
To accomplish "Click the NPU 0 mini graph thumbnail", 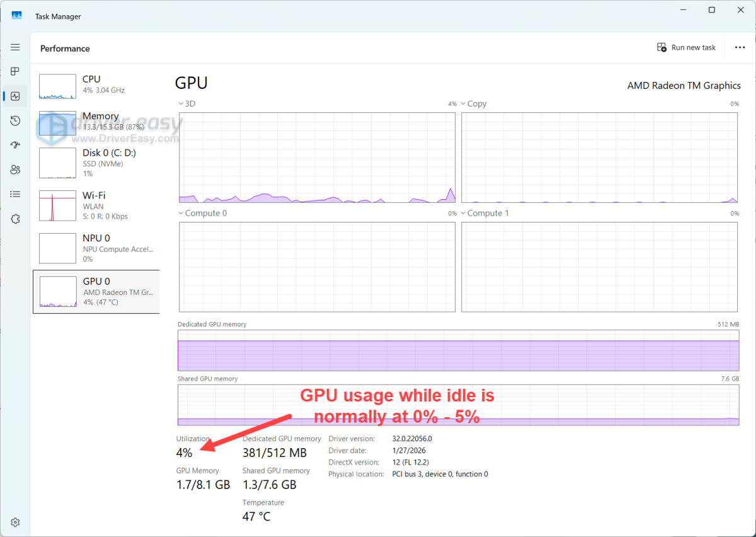I will [x=58, y=248].
